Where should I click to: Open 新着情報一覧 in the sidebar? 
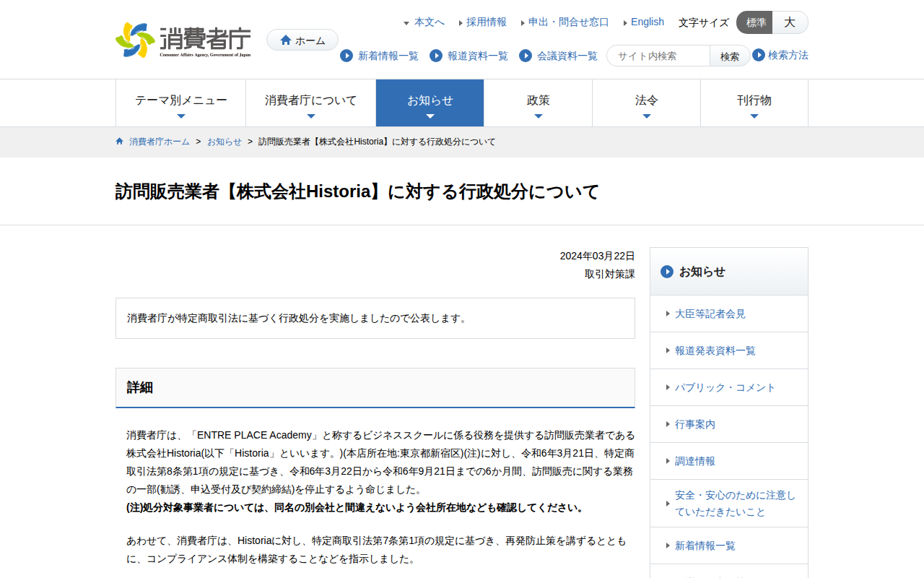pos(705,545)
